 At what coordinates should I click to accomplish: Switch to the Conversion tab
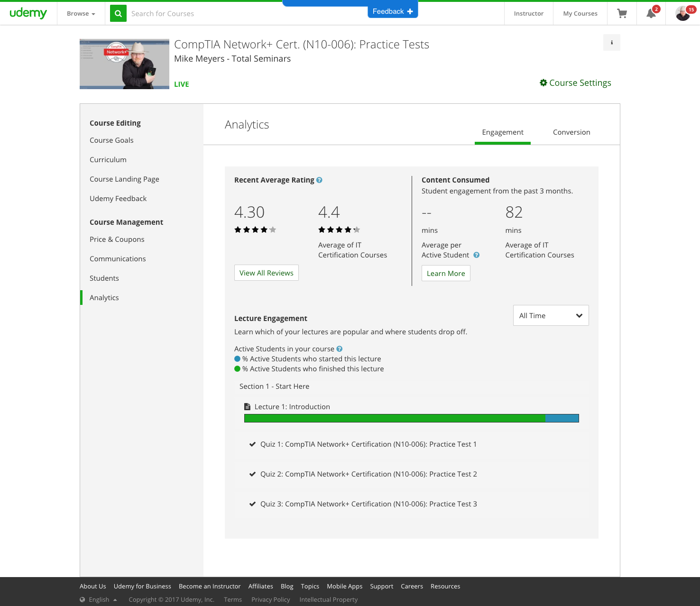tap(571, 132)
